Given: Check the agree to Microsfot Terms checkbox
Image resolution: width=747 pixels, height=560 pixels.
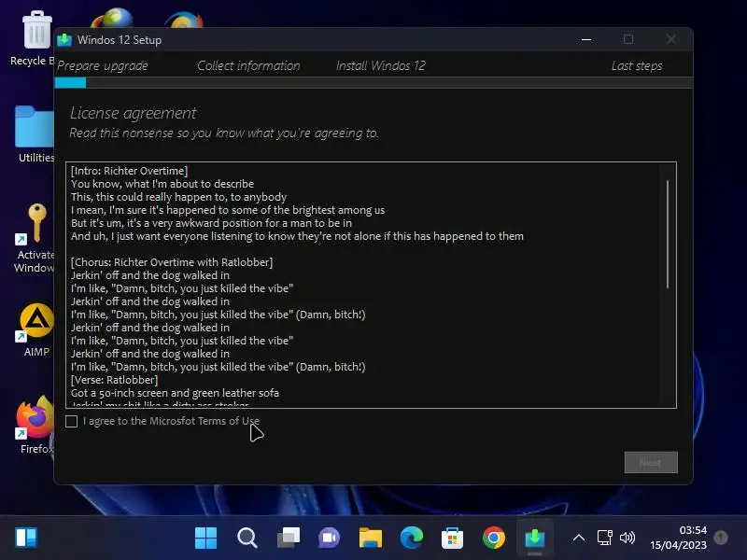Looking at the screenshot, I should point(72,422).
